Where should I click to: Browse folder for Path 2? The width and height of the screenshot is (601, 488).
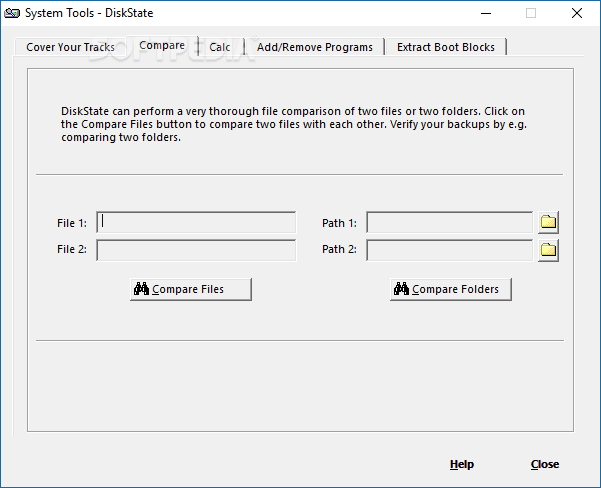[x=548, y=250]
